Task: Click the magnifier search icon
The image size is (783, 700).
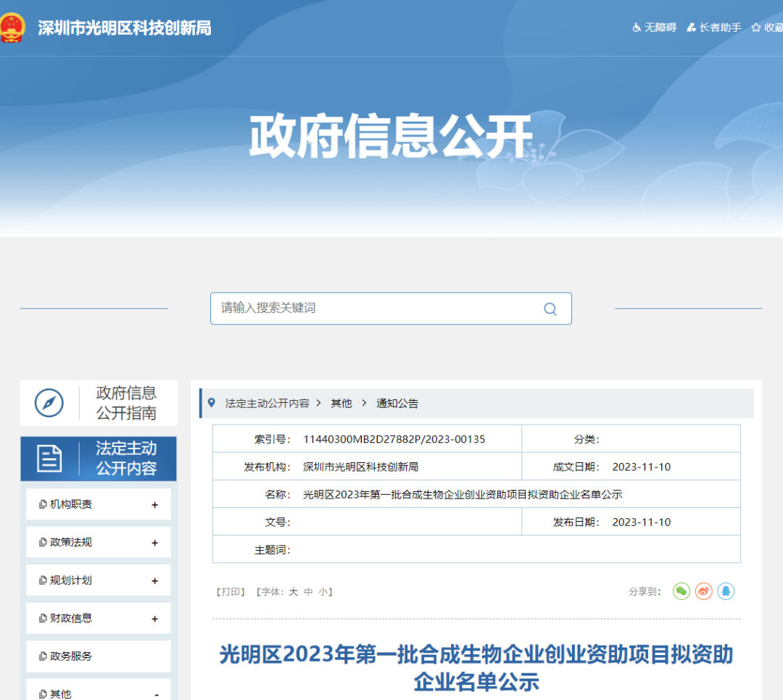Action: 550,309
